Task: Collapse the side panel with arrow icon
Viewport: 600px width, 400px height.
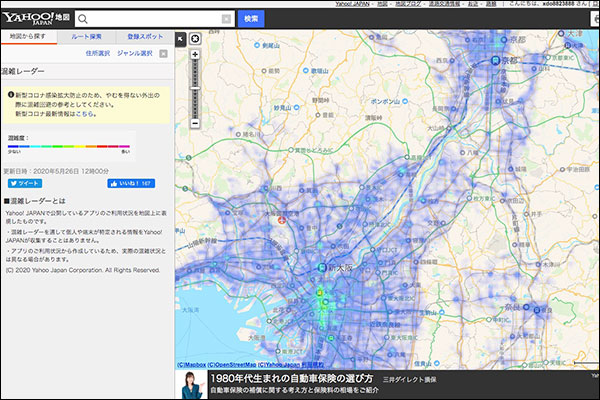Action: coord(180,38)
